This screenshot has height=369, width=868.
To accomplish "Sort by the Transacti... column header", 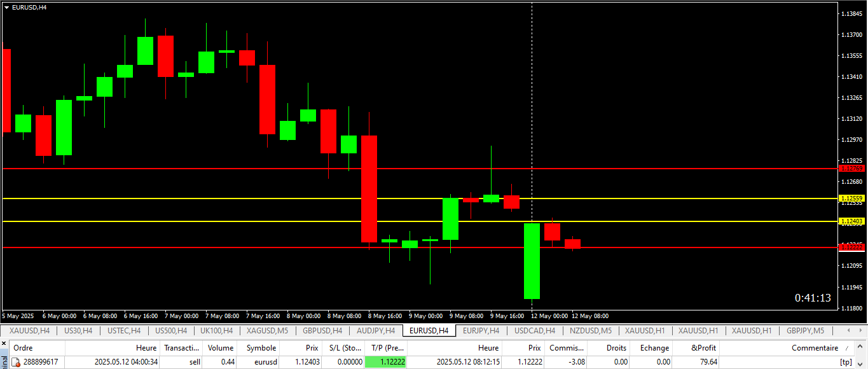I will click(x=182, y=348).
